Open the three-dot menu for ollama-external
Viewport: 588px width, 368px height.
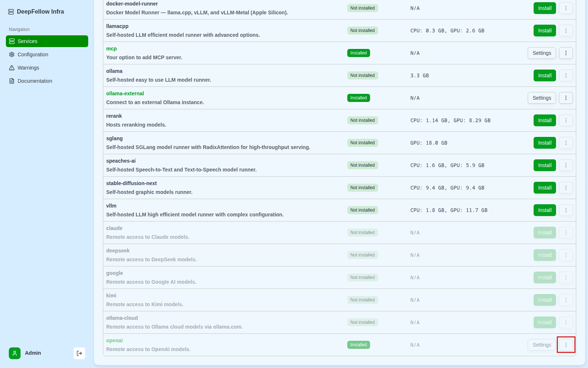coord(566,98)
